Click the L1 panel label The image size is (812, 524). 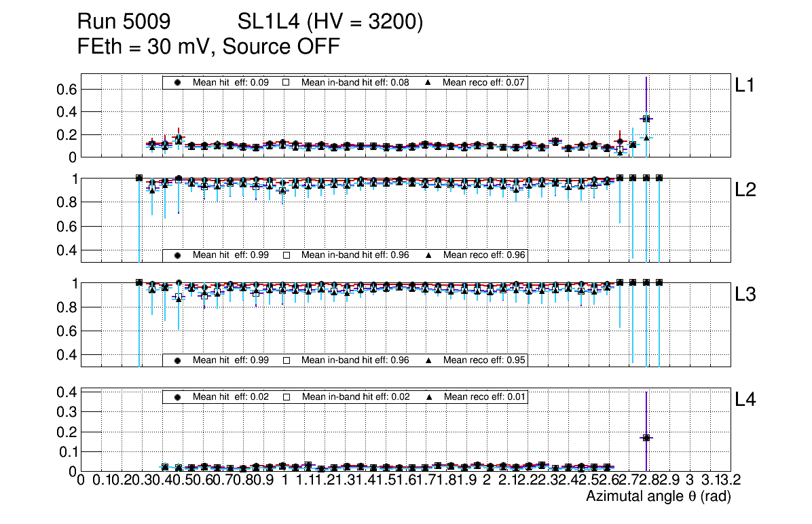pyautogui.click(x=745, y=86)
